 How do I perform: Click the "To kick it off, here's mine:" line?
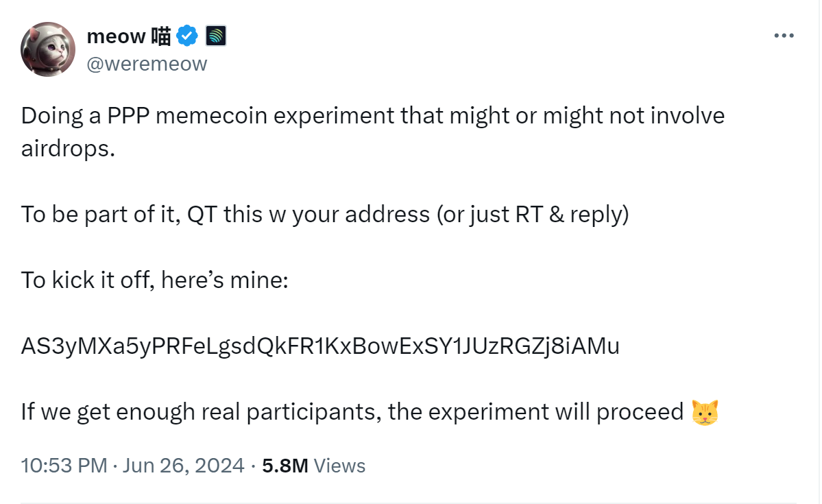154,280
